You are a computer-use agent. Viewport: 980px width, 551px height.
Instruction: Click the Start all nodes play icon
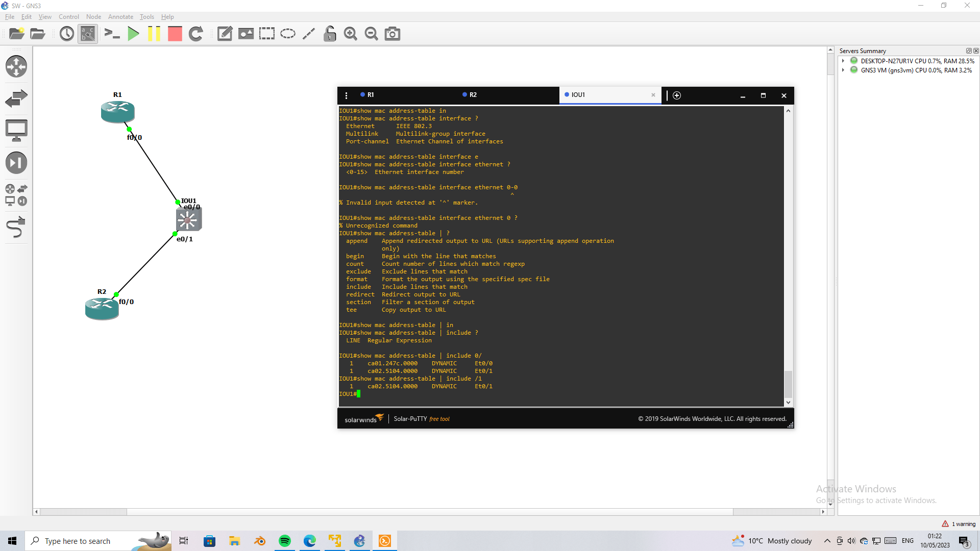pos(133,34)
